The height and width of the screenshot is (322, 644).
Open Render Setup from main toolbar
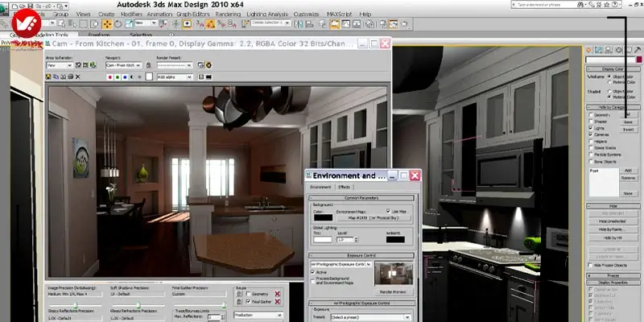384,23
